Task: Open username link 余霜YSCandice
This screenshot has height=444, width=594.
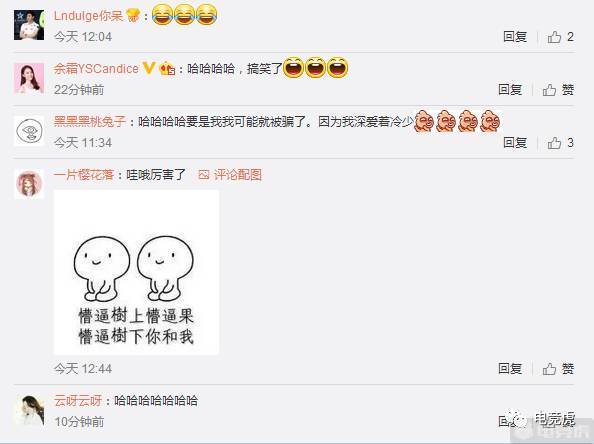Action: coord(96,69)
